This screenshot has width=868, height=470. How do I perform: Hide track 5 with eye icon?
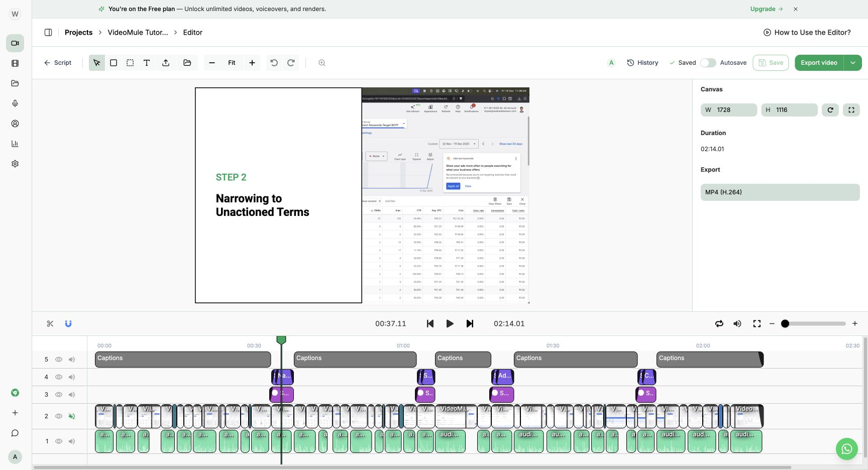click(59, 360)
